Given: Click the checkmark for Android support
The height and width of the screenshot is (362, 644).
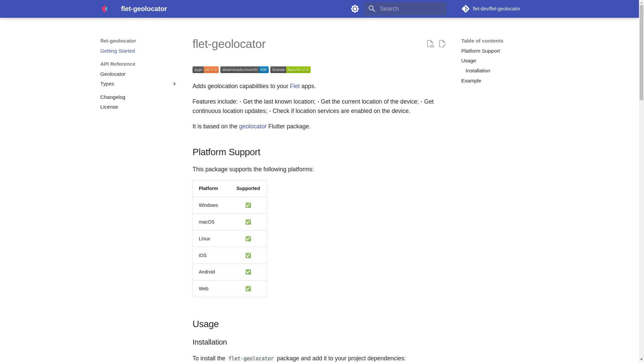Looking at the screenshot, I should click(248, 272).
